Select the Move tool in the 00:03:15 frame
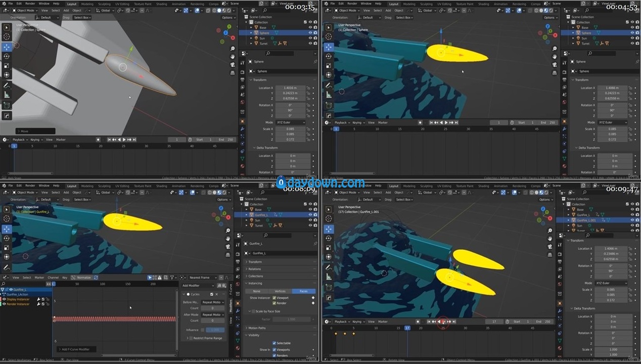This screenshot has height=364, width=641. pos(7,47)
